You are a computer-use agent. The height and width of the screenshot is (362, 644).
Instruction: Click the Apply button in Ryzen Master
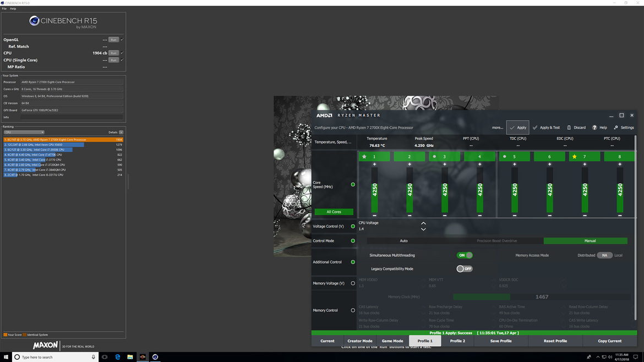517,128
